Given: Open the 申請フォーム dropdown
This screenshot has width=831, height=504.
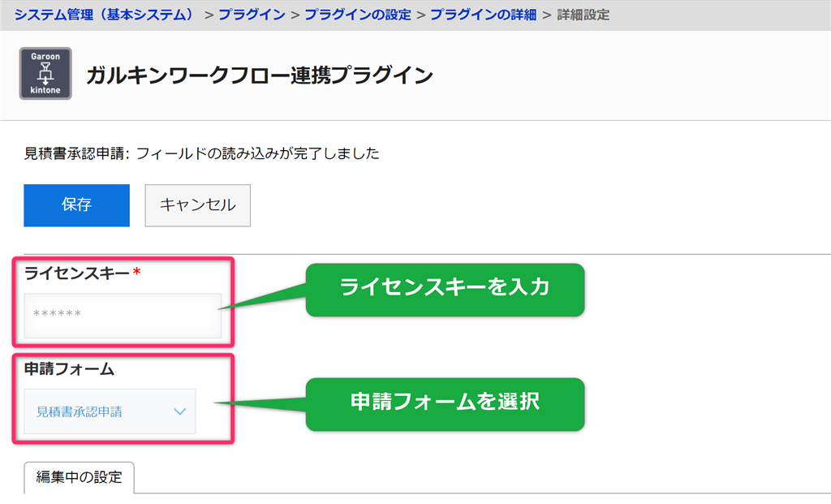Looking at the screenshot, I should [x=110, y=411].
